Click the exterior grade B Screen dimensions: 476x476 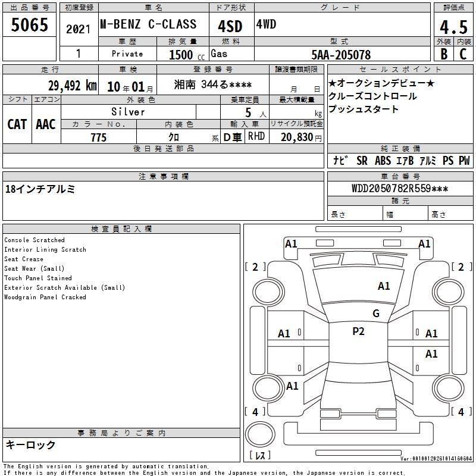pyautogui.click(x=444, y=54)
